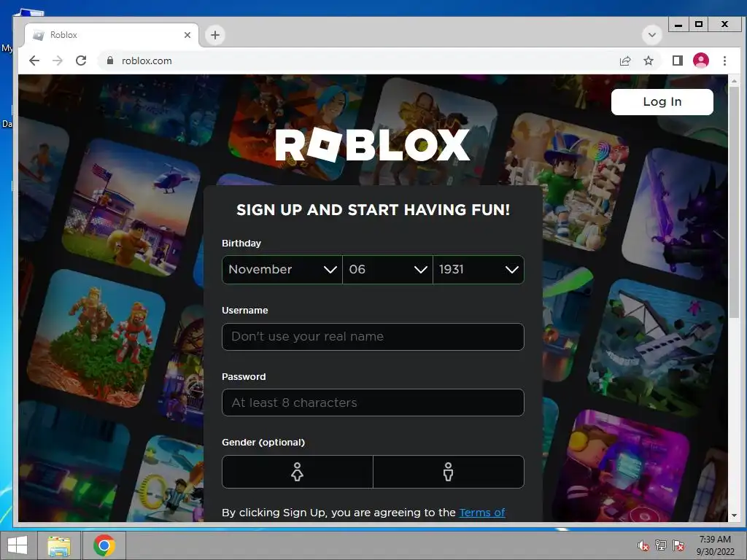Viewport: 747px width, 560px height.
Task: Click the helicopter game thumbnail
Action: 131,208
